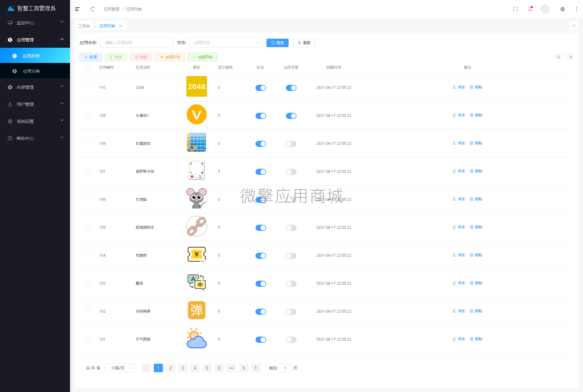Open the 10条/页 page size dropdown
The image size is (583, 392).
click(x=120, y=368)
